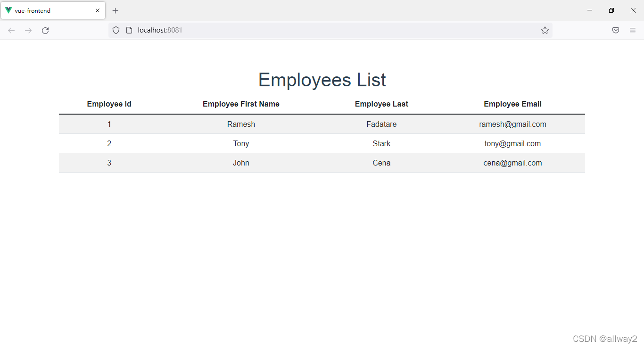Reload the page with refresh icon
Image resolution: width=644 pixels, height=348 pixels.
coord(45,30)
